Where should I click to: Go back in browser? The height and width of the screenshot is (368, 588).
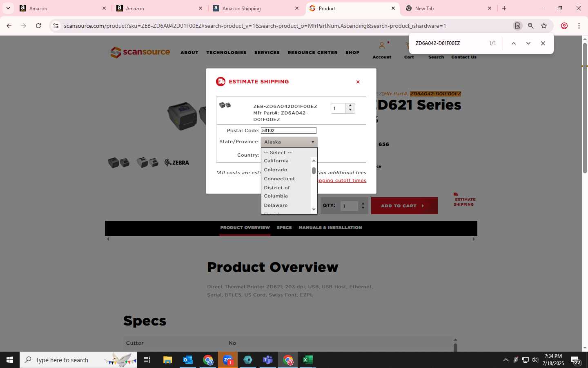click(9, 26)
